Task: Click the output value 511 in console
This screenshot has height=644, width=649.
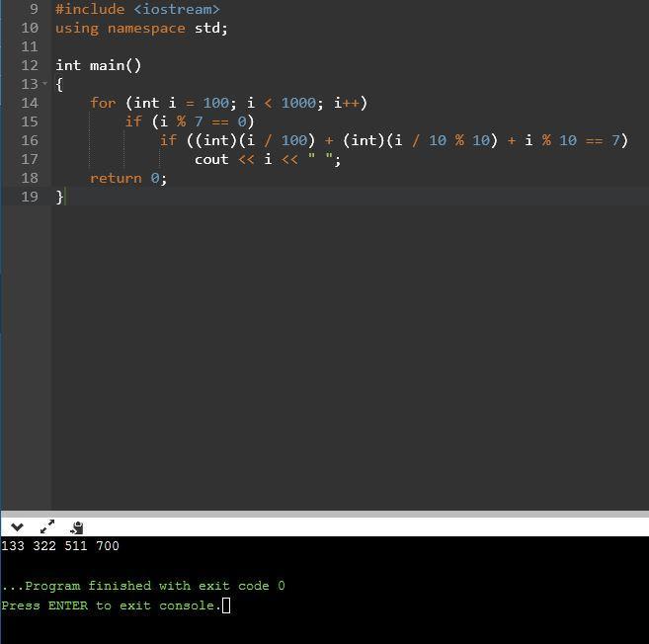Action: point(76,546)
